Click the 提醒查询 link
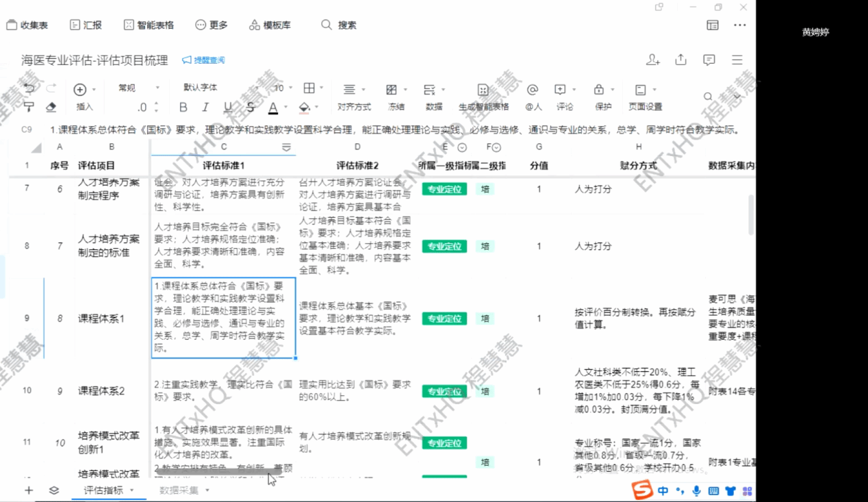868x502 pixels. (x=203, y=60)
